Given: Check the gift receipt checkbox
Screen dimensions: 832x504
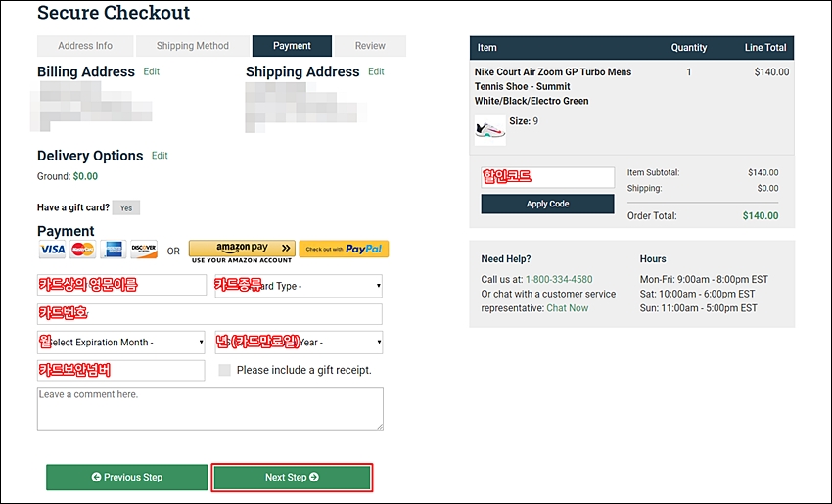Looking at the screenshot, I should (x=225, y=370).
